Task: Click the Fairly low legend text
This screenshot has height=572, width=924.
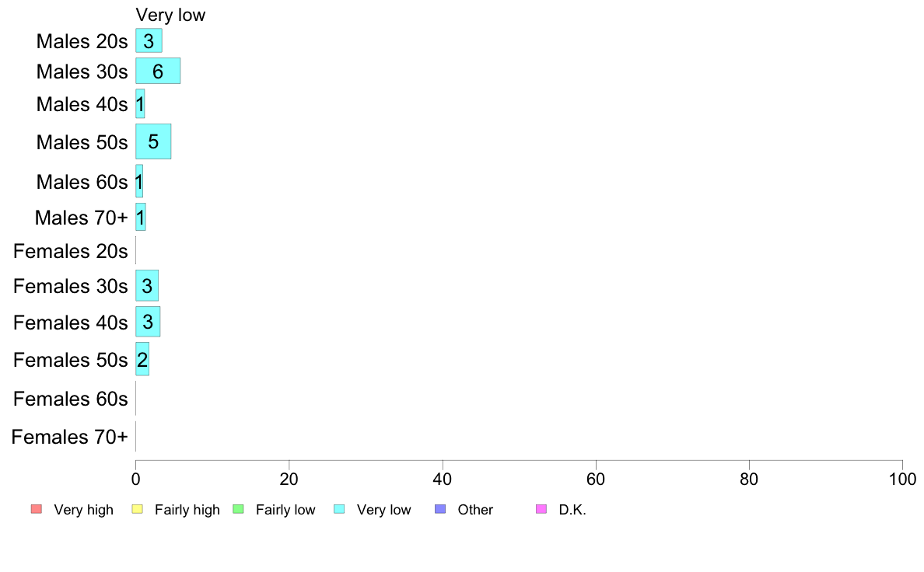Action: tap(285, 510)
